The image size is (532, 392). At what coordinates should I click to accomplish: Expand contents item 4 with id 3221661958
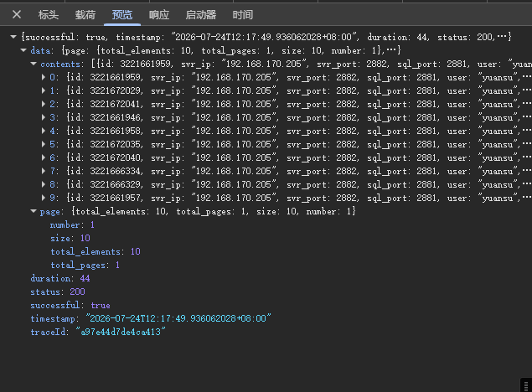(x=44, y=131)
